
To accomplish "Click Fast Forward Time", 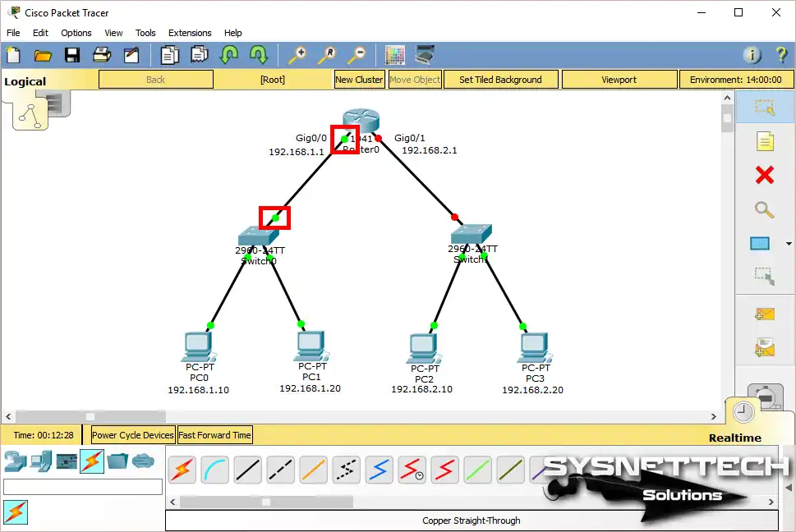I will [x=214, y=435].
